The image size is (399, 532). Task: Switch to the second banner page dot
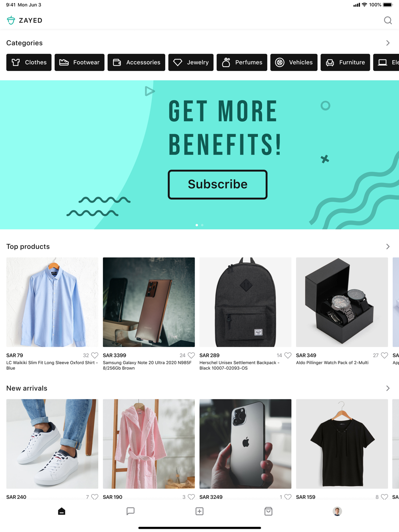(202, 225)
